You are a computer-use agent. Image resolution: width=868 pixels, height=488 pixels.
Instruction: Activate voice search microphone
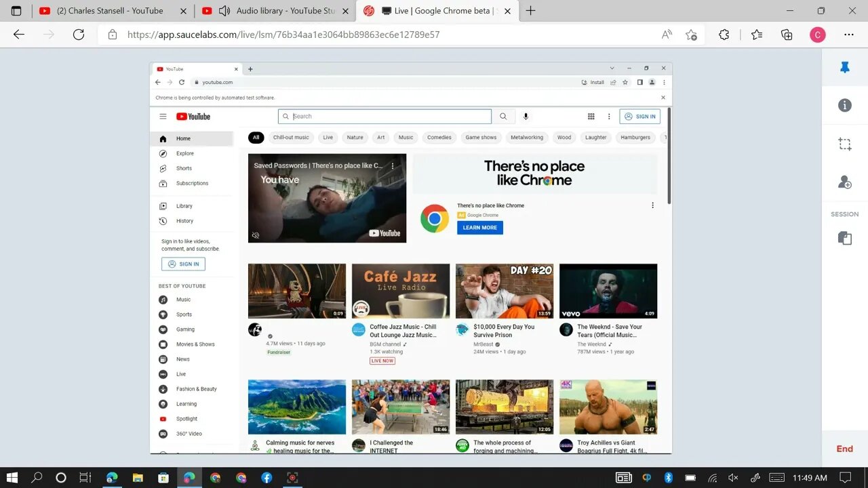[526, 117]
